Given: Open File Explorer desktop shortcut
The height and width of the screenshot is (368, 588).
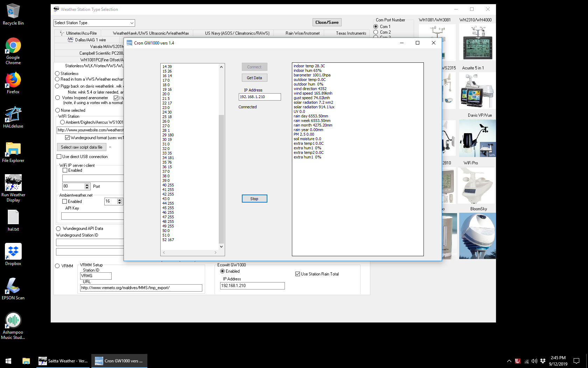Looking at the screenshot, I should click(x=13, y=152).
